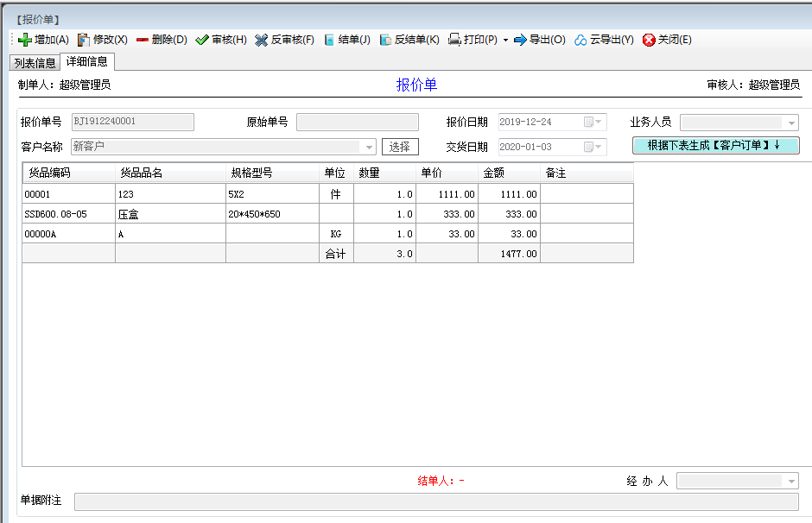The height and width of the screenshot is (523, 812).
Task: Click the green plus 增加 icon
Action: tap(24, 40)
